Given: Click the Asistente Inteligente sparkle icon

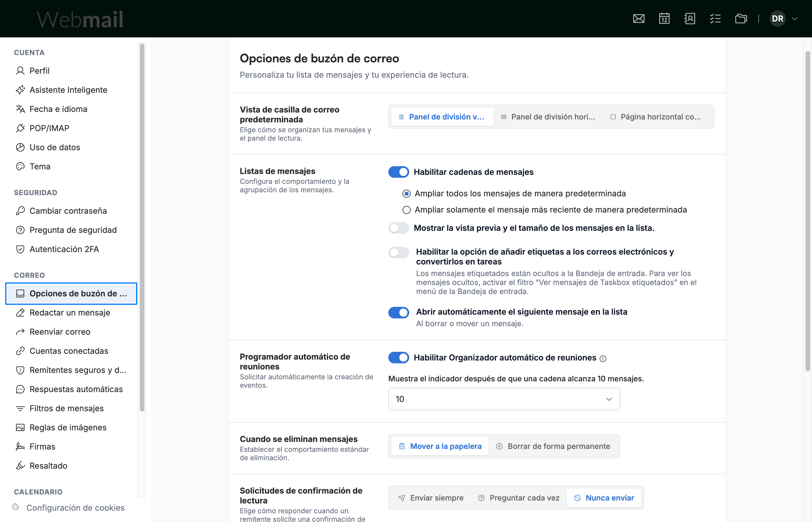Looking at the screenshot, I should [20, 90].
